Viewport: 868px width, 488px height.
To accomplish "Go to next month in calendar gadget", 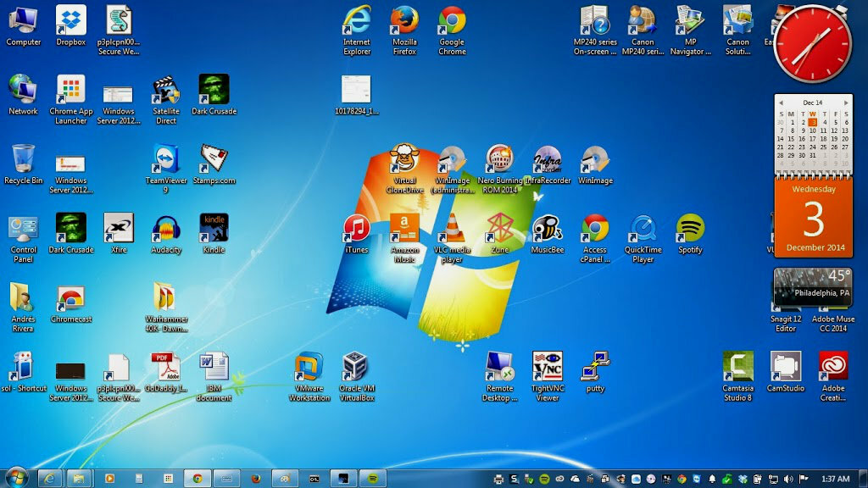I will pos(846,103).
